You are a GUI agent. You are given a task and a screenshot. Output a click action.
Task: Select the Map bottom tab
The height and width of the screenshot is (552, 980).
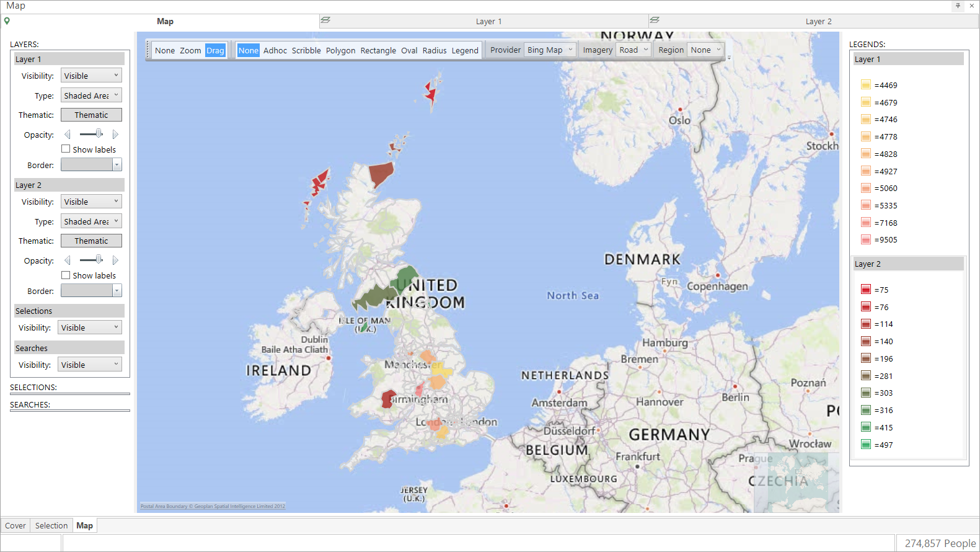(85, 525)
